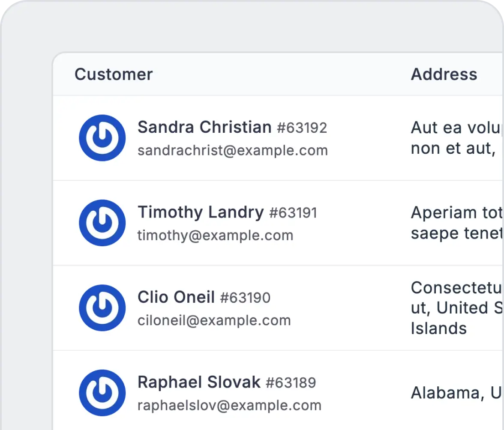Click Timothy Landry's avatar icon
The image size is (504, 430).
click(x=102, y=223)
